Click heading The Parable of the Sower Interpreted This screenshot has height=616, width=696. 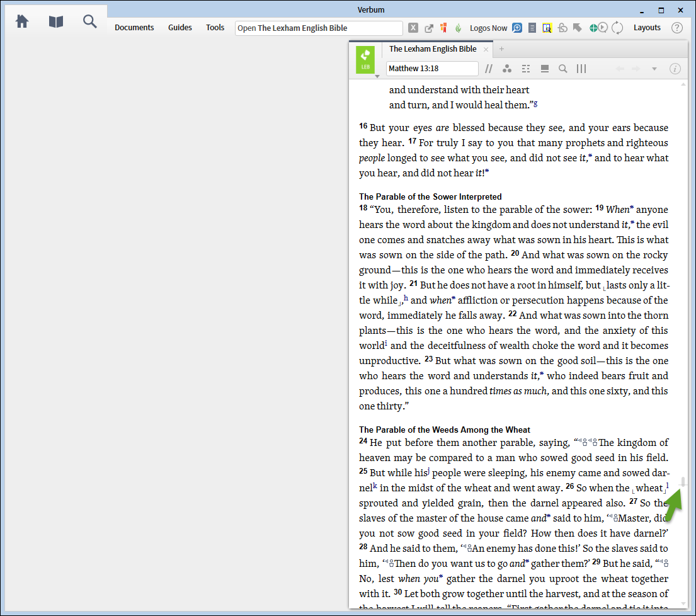[x=430, y=197]
